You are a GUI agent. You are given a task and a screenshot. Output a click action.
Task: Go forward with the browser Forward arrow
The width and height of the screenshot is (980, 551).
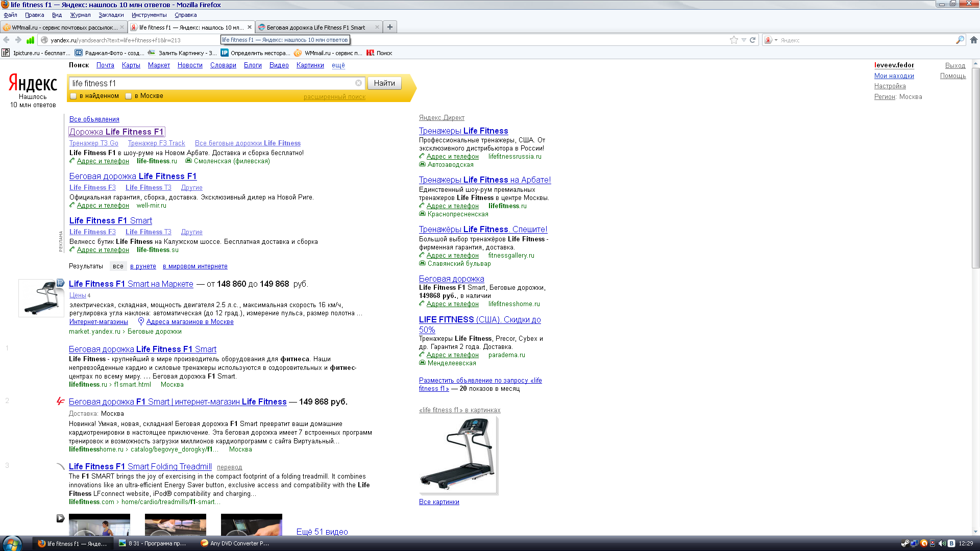tap(18, 40)
